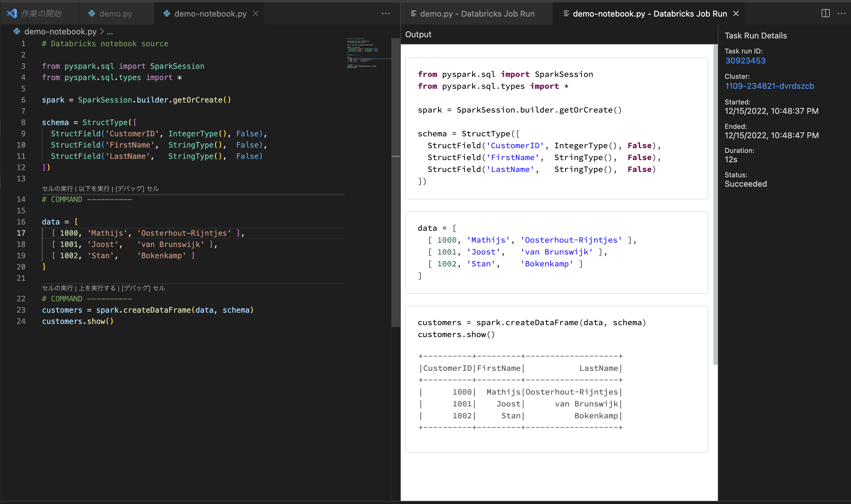Switch to the demo.py tab

pyautogui.click(x=115, y=13)
